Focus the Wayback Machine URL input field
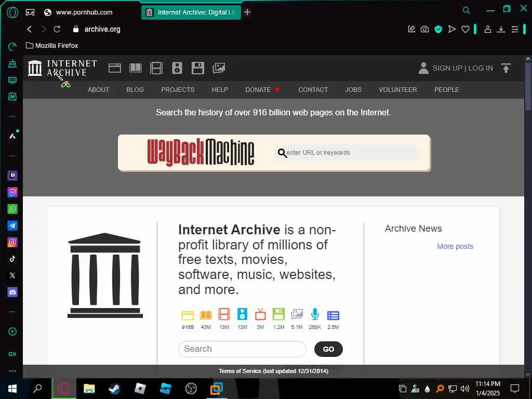532x399 pixels. coord(348,153)
